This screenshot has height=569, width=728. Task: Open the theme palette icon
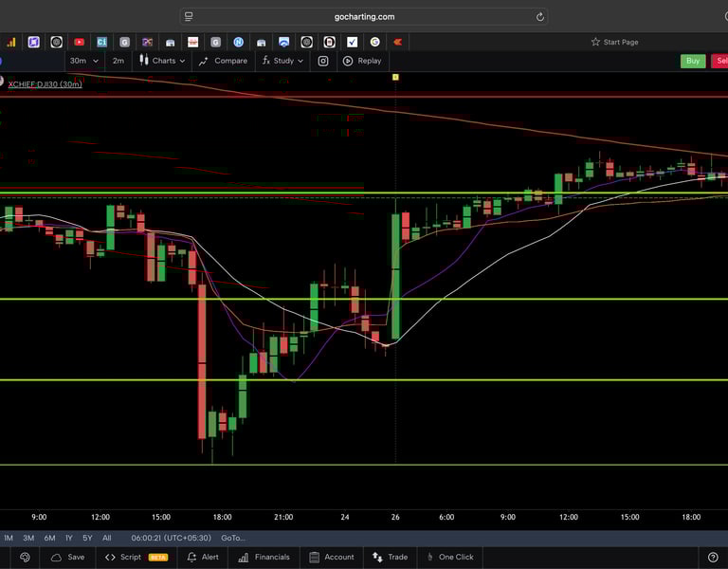(x=25, y=557)
